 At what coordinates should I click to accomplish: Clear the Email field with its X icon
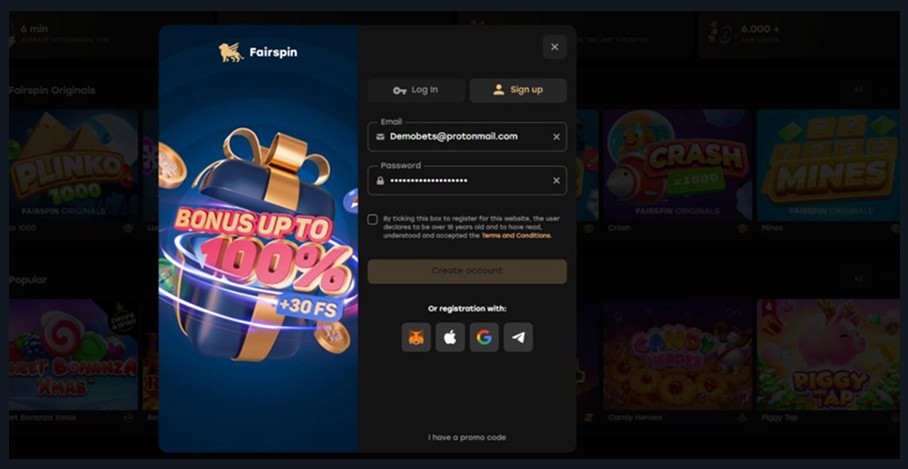[556, 137]
